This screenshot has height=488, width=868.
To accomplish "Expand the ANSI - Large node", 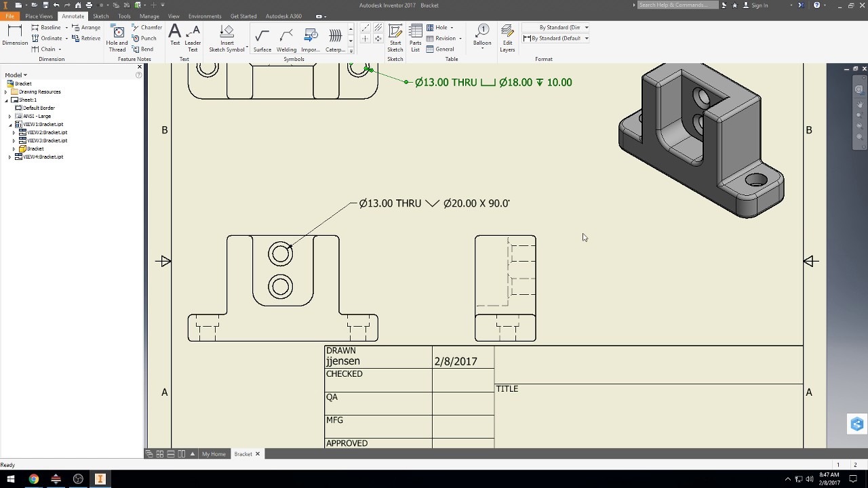I will (10, 117).
